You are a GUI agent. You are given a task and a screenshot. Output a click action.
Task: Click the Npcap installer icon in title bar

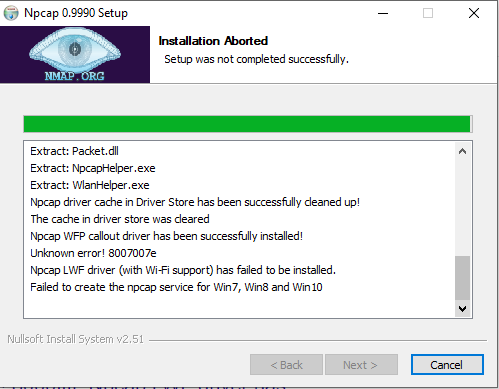11,13
